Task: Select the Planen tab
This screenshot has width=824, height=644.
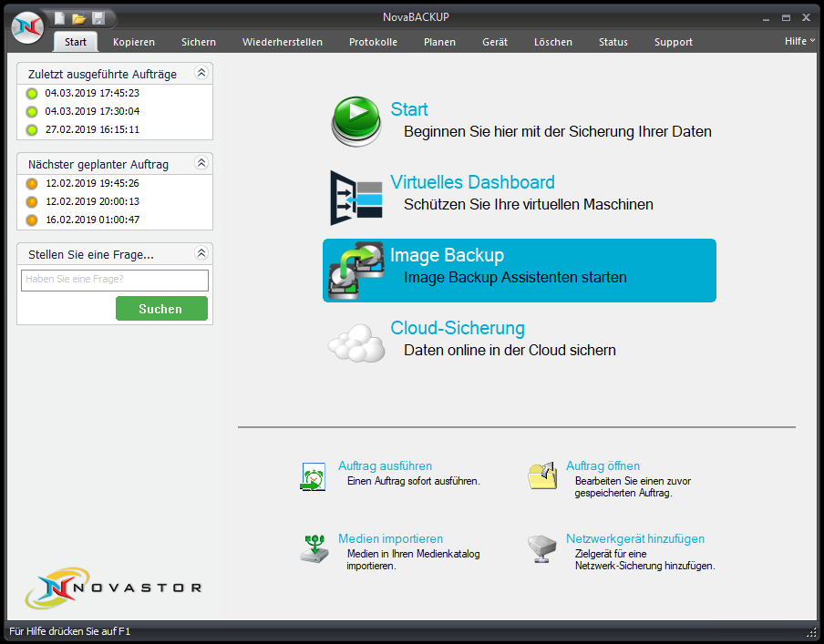Action: [x=440, y=42]
